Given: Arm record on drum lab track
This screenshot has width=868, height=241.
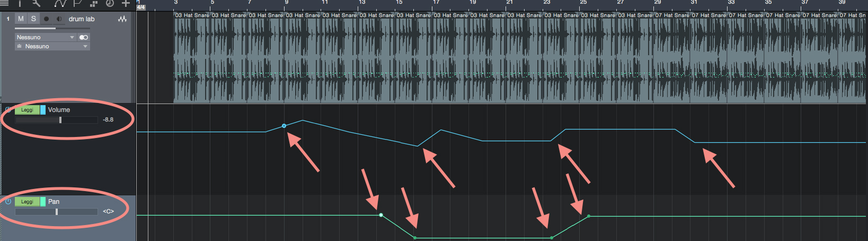Looking at the screenshot, I should pyautogui.click(x=47, y=19).
